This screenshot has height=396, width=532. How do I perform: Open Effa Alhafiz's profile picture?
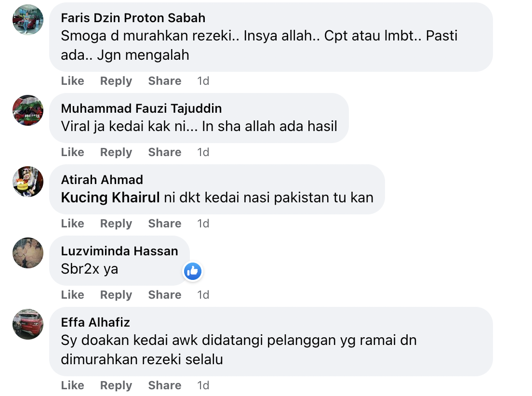[28, 324]
